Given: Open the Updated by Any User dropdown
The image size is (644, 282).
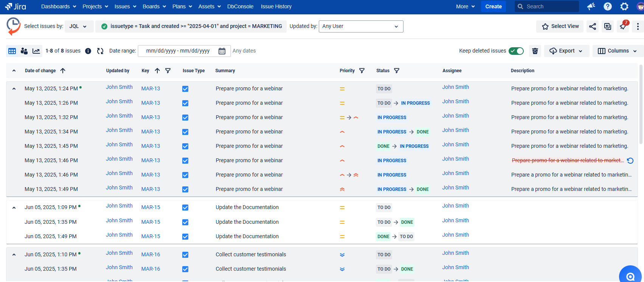Looking at the screenshot, I should [361, 26].
